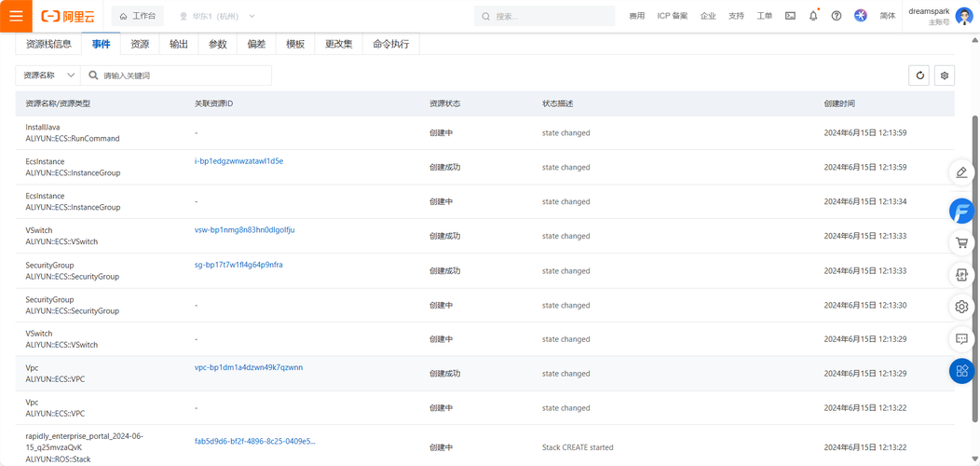Screen dimensions: 980x466
Task: Open the shopping cart floating icon
Action: pos(962,242)
